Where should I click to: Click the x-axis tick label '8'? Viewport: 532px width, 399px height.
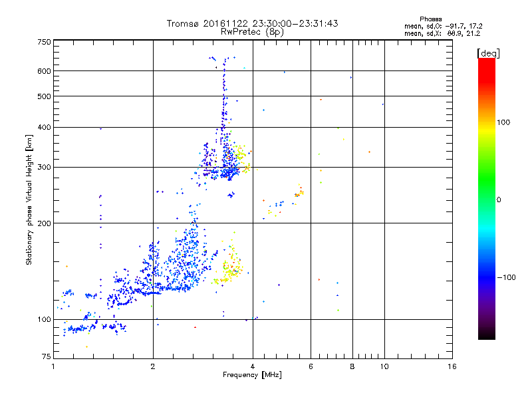(x=352, y=366)
